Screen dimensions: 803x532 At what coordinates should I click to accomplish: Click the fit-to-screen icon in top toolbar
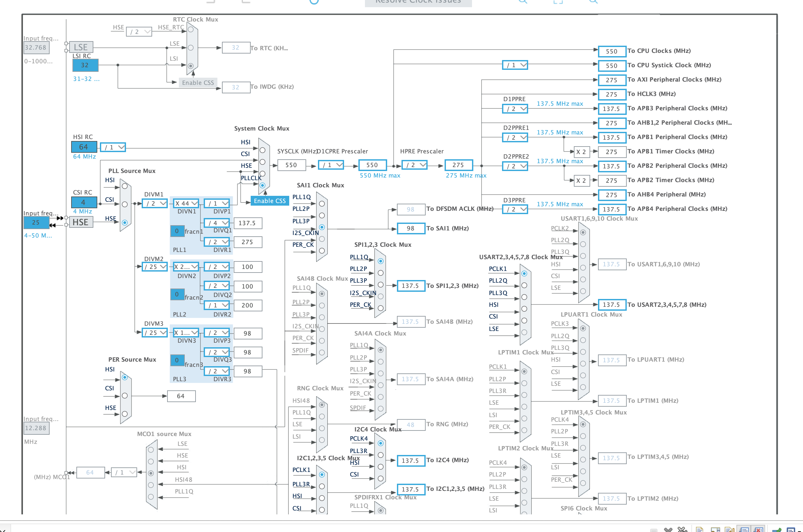pyautogui.click(x=558, y=1)
